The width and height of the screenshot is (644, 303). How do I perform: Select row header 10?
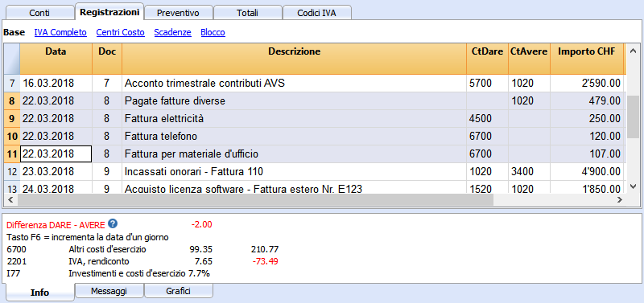(12, 136)
